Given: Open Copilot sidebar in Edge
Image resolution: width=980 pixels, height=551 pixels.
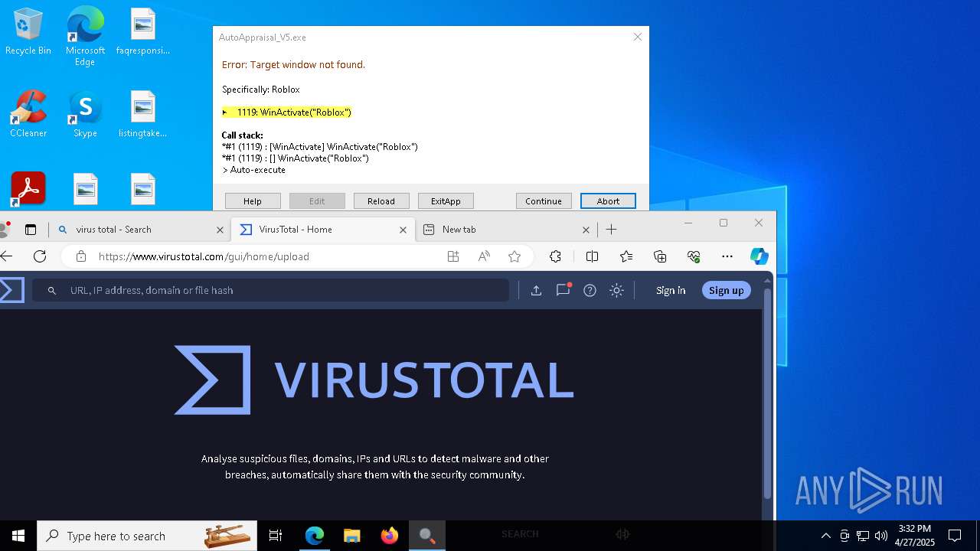Looking at the screenshot, I should tap(759, 256).
